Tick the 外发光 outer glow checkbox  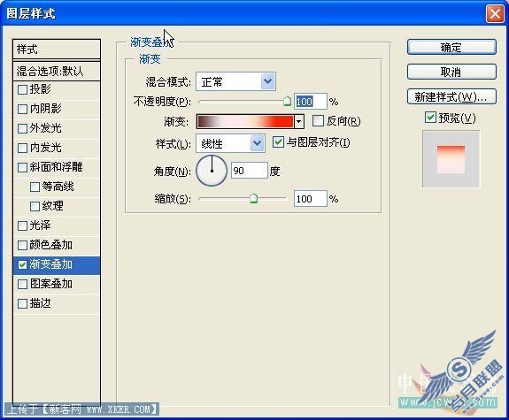(x=22, y=129)
